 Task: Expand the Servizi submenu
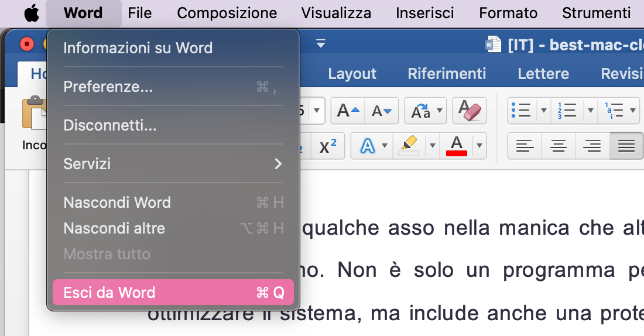(173, 164)
